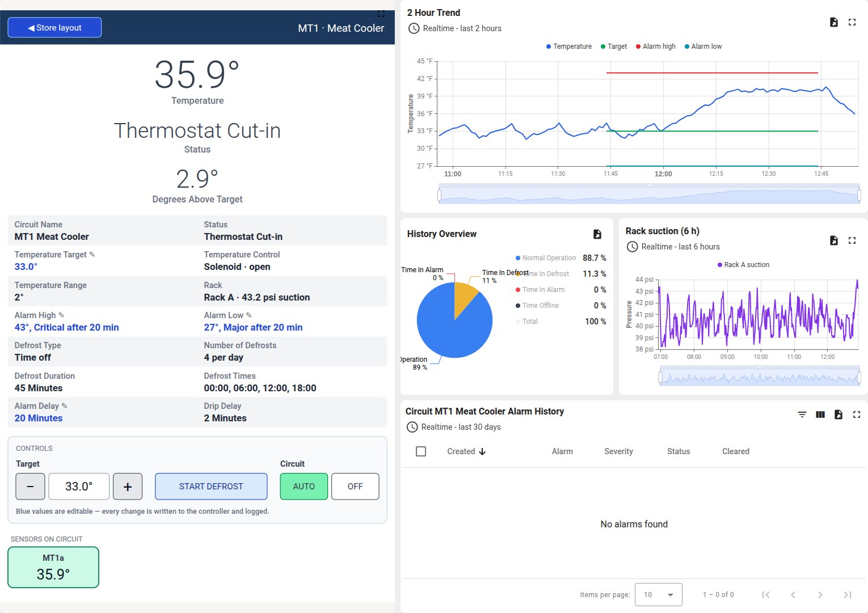
Task: Expand the MT1 Meat Cooler panel to fullscreen
Action: tap(381, 14)
